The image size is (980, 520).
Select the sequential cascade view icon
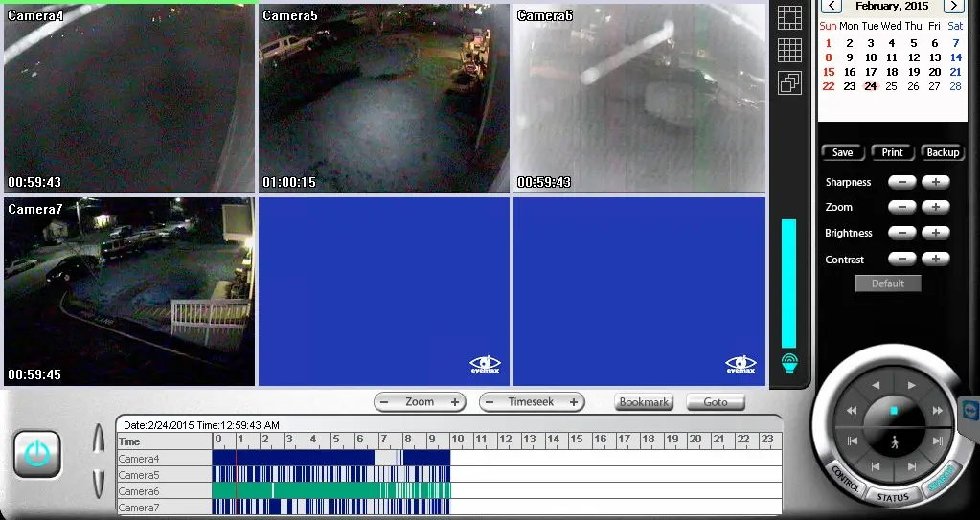[789, 82]
